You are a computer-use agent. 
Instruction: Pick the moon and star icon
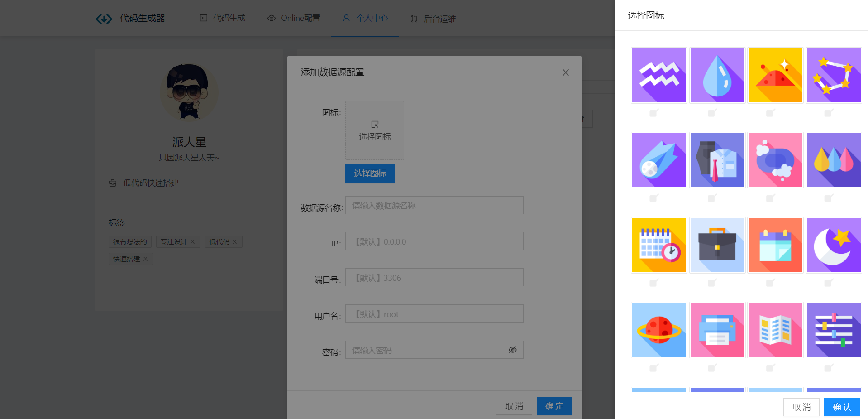[x=834, y=245]
